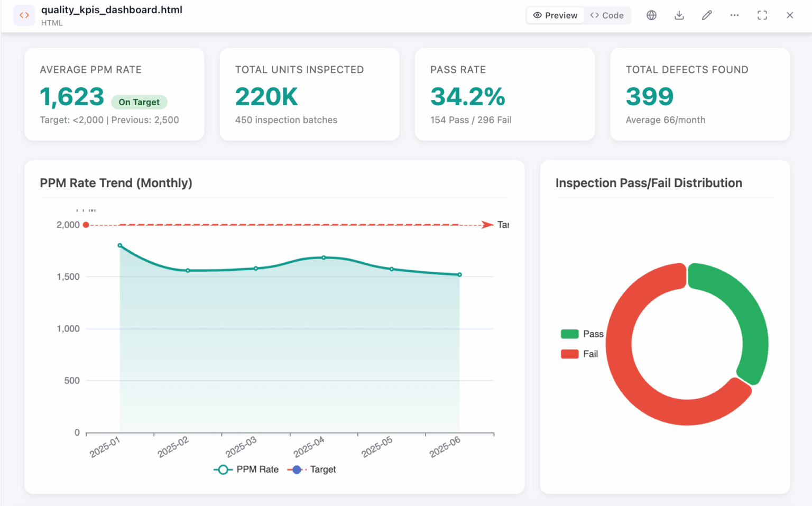Screen dimensions: 812x506
Task: Click the 2025-03 data point on the line
Action: click(256, 269)
